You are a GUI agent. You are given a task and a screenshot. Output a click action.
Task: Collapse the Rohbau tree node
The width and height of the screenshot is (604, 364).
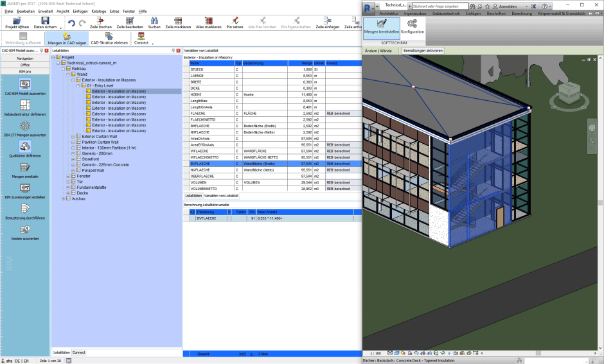[x=63, y=69]
